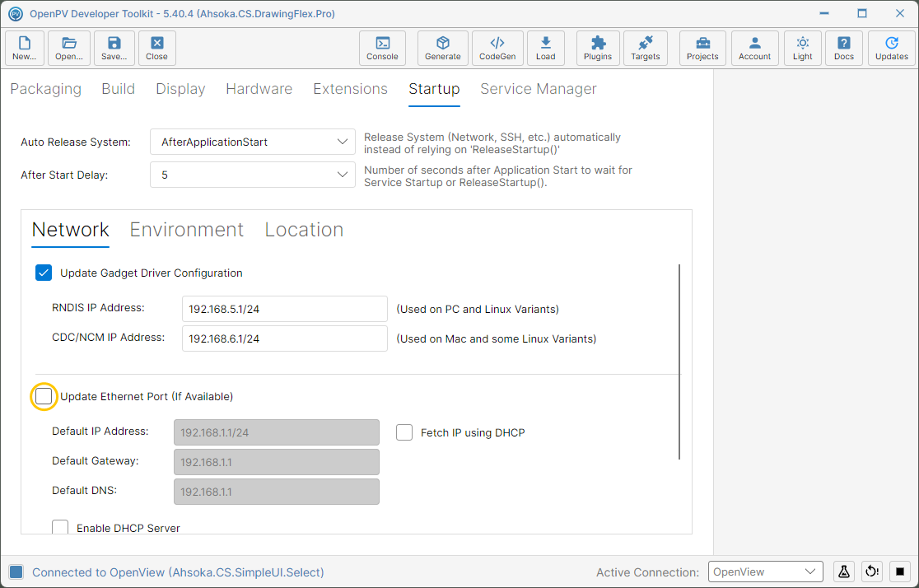Click the Network panel vertical scrollbar
Screen dimensions: 919x588
679,362
